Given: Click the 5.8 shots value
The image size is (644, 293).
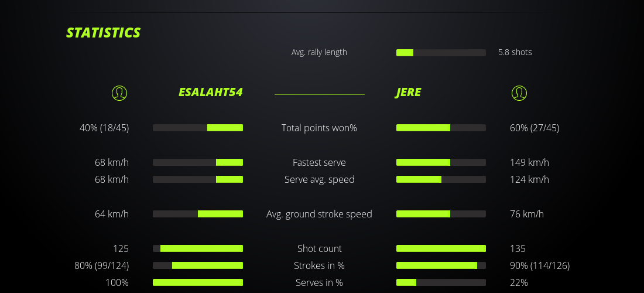Looking at the screenshot, I should [515, 52].
